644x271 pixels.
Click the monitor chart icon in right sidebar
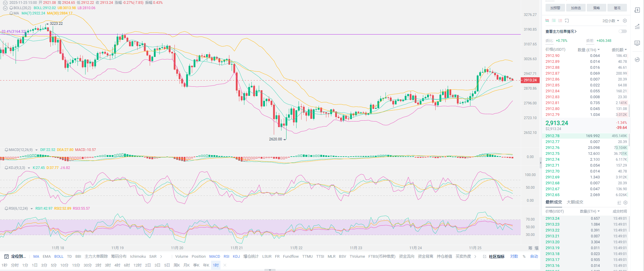pyautogui.click(x=637, y=43)
